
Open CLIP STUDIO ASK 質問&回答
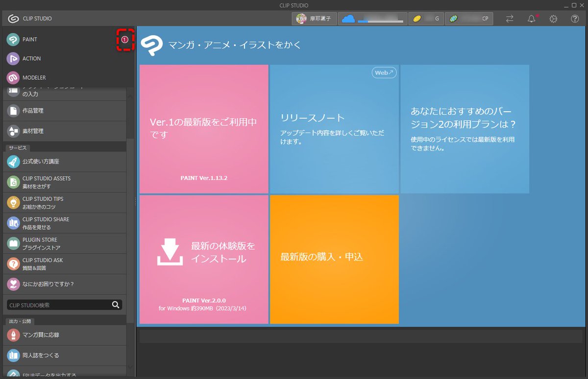coord(65,264)
